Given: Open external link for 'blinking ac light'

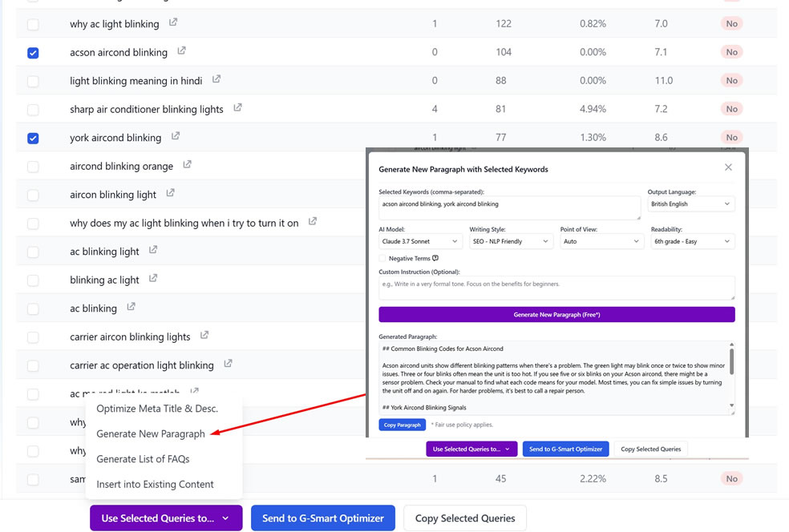Looking at the screenshot, I should click(153, 278).
